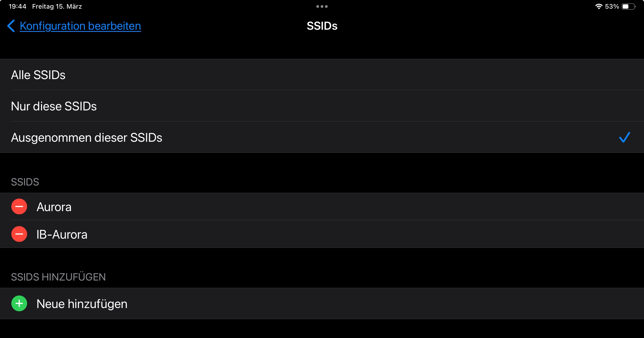Viewport: 644px width, 338px height.
Task: Tap the SSIDs page title
Action: pos(322,26)
